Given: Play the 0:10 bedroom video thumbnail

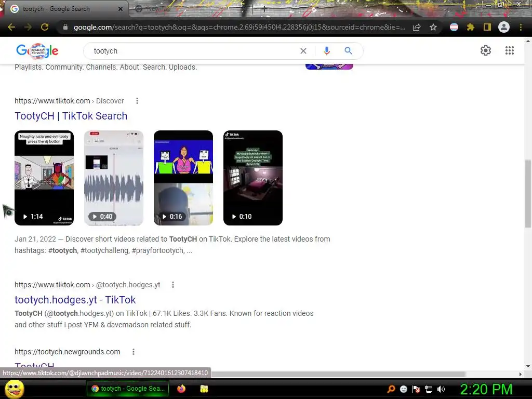Looking at the screenshot, I should 253,178.
